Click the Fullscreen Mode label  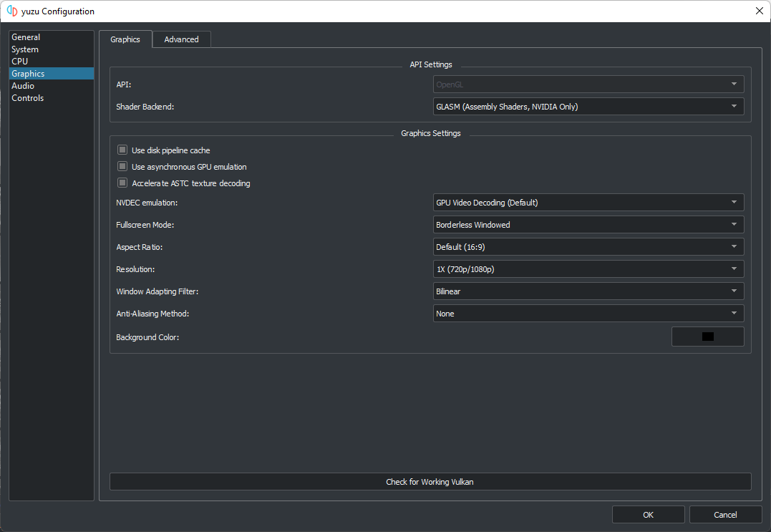pyautogui.click(x=145, y=225)
